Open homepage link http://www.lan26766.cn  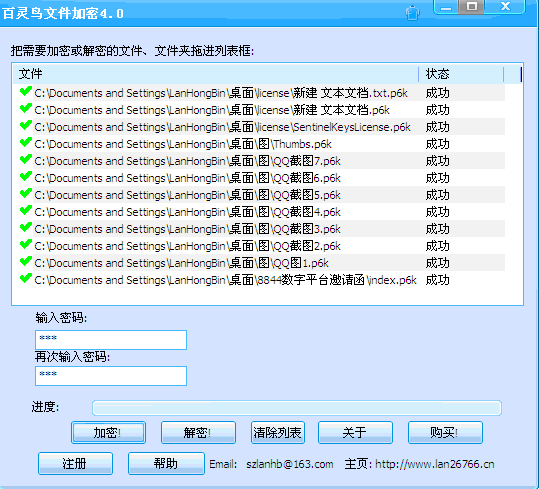[x=434, y=464]
